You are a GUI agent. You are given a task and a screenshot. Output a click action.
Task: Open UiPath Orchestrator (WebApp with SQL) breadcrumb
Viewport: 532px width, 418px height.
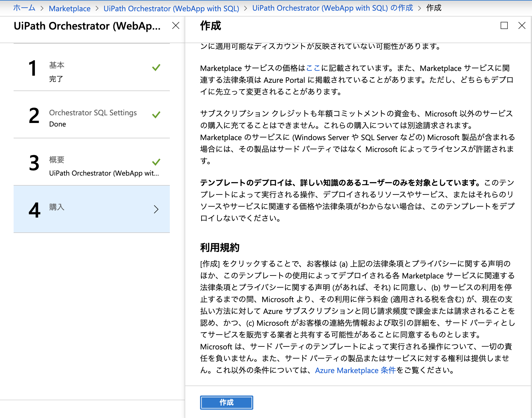pos(171,8)
